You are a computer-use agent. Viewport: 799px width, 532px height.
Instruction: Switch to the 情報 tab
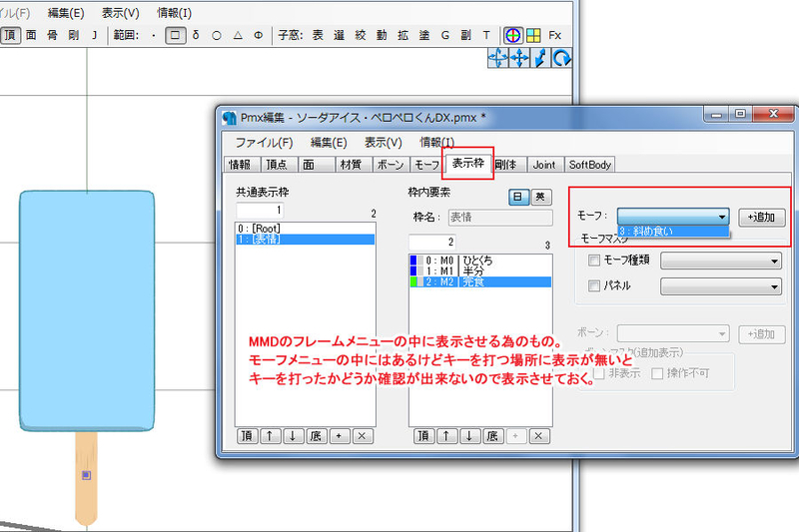tap(240, 165)
